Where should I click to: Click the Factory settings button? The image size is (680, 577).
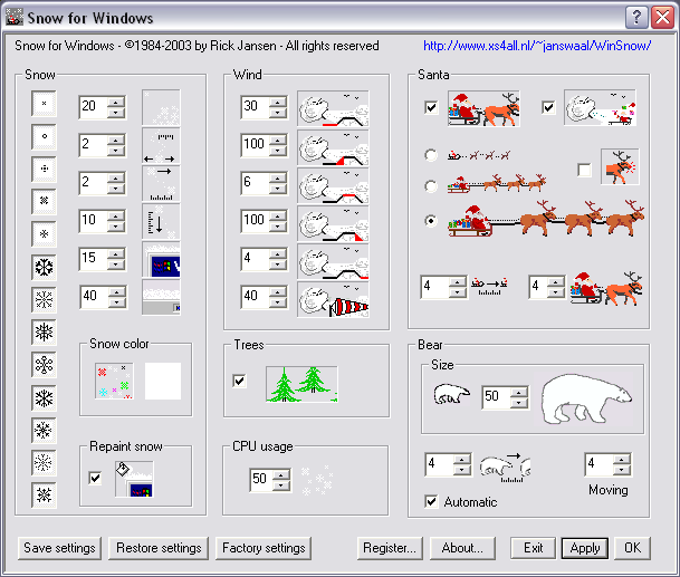tap(264, 548)
